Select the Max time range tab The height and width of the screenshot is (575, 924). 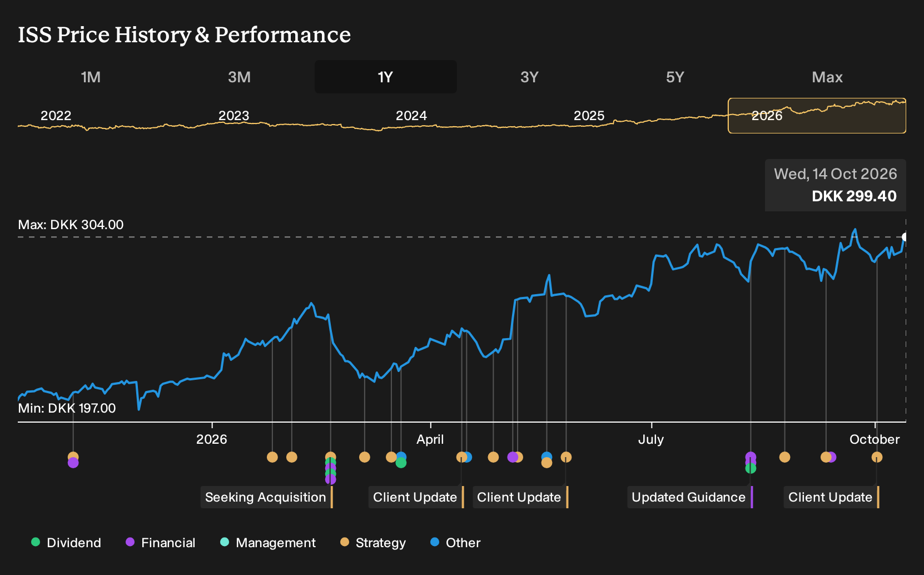point(827,77)
